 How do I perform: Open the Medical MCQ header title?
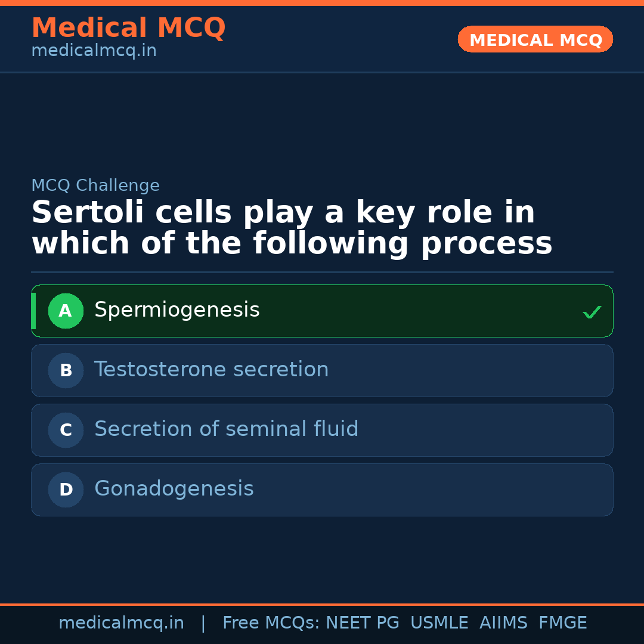click(x=128, y=28)
